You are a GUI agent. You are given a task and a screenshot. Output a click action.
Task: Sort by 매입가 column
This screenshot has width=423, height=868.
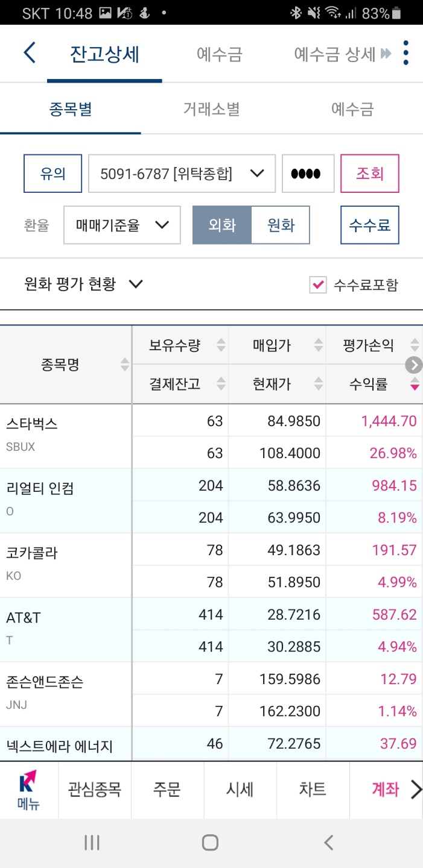click(x=318, y=345)
